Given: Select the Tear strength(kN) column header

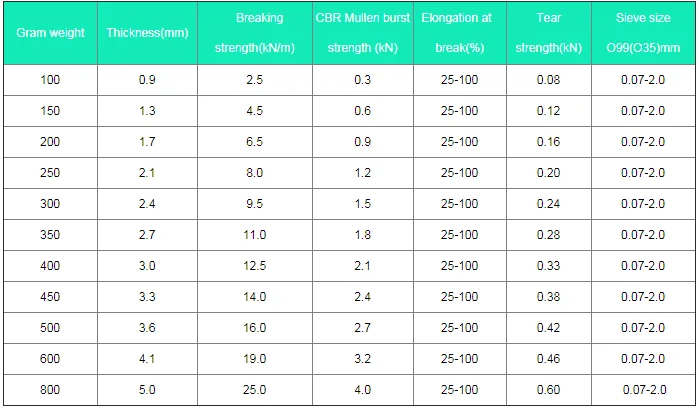Looking at the screenshot, I should pyautogui.click(x=547, y=33).
